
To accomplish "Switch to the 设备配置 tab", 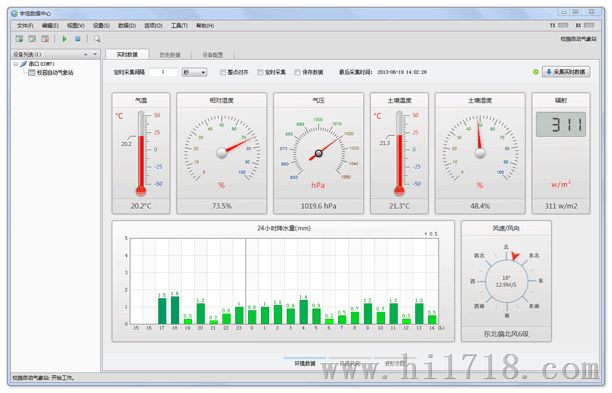I will [213, 55].
